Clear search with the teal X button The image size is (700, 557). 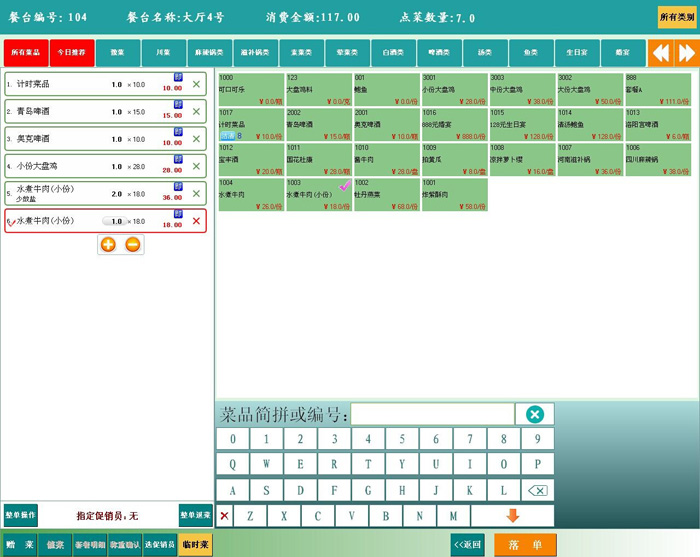coord(534,414)
